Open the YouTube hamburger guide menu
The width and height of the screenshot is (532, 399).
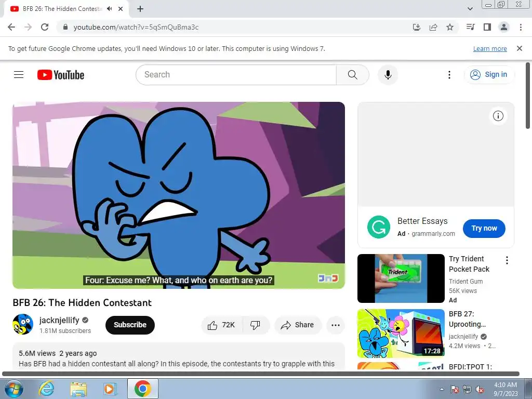(x=19, y=75)
